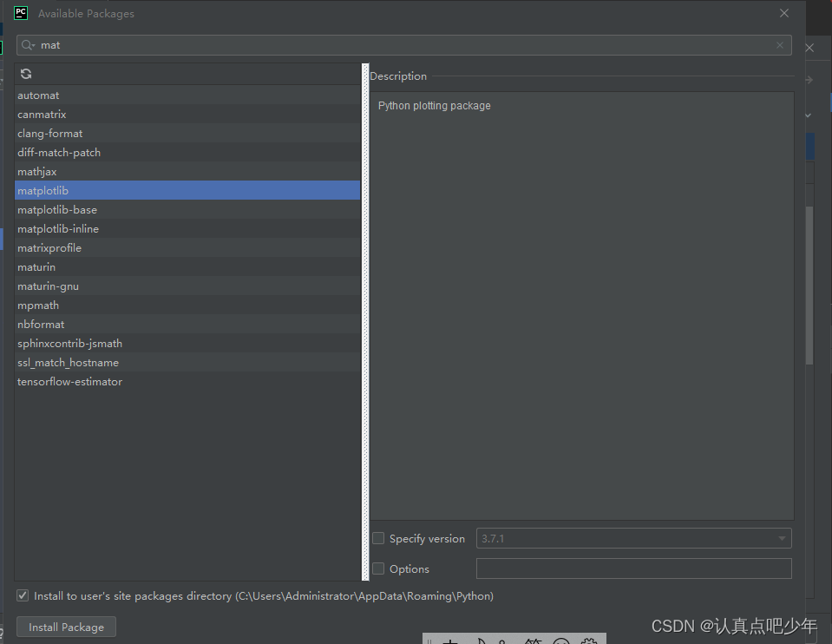Click the magnifying glass search icon
The height and width of the screenshot is (644, 832).
pyautogui.click(x=27, y=44)
